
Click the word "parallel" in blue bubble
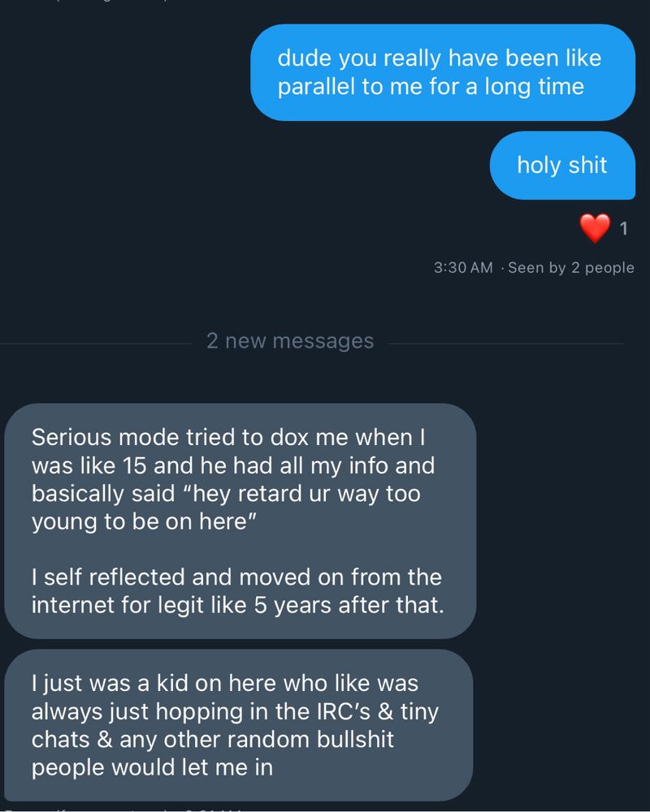[x=316, y=87]
